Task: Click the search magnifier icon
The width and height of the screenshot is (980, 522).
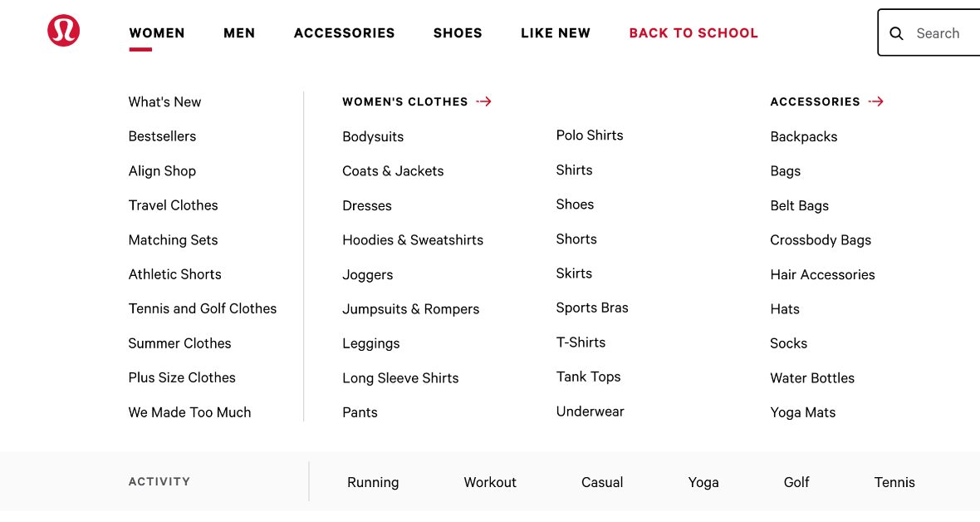Action: (895, 33)
